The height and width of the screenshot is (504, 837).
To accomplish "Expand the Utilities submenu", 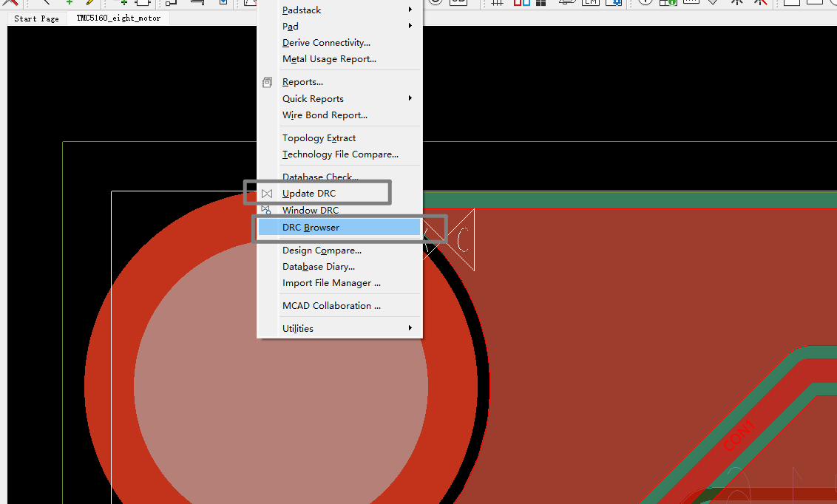I will click(x=340, y=329).
